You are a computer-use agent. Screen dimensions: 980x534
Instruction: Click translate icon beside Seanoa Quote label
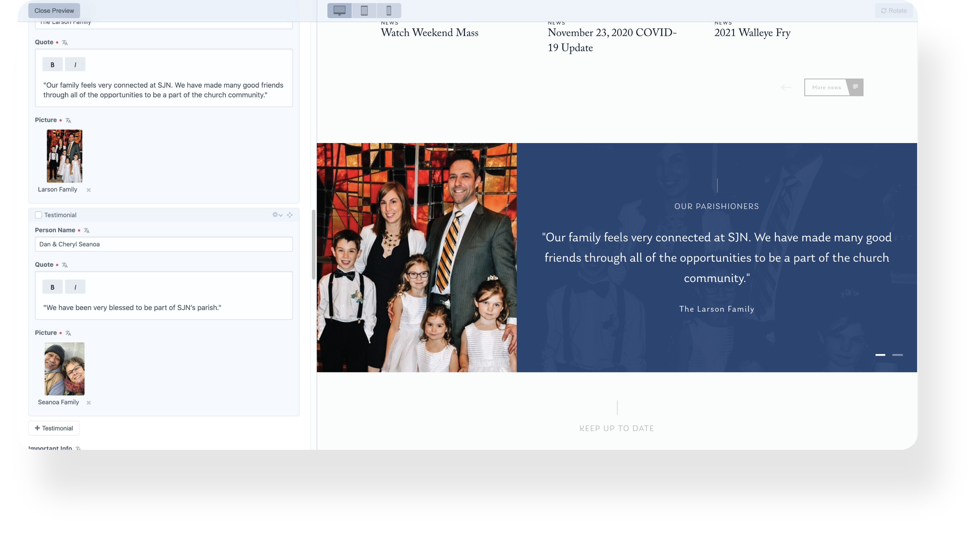(65, 265)
